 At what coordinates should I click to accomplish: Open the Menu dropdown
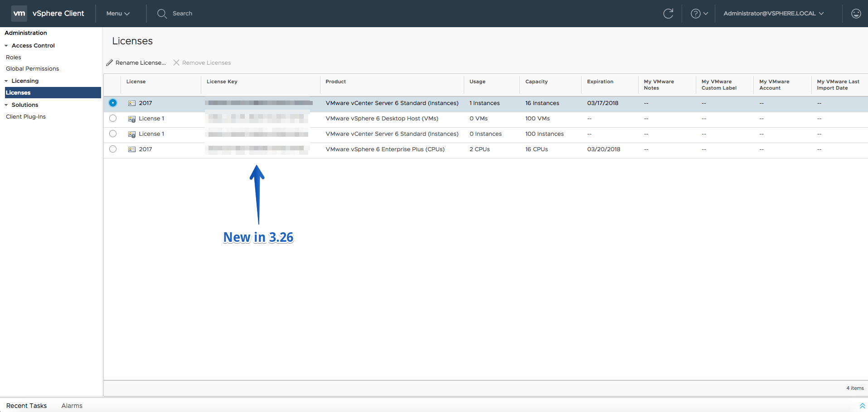pyautogui.click(x=118, y=14)
